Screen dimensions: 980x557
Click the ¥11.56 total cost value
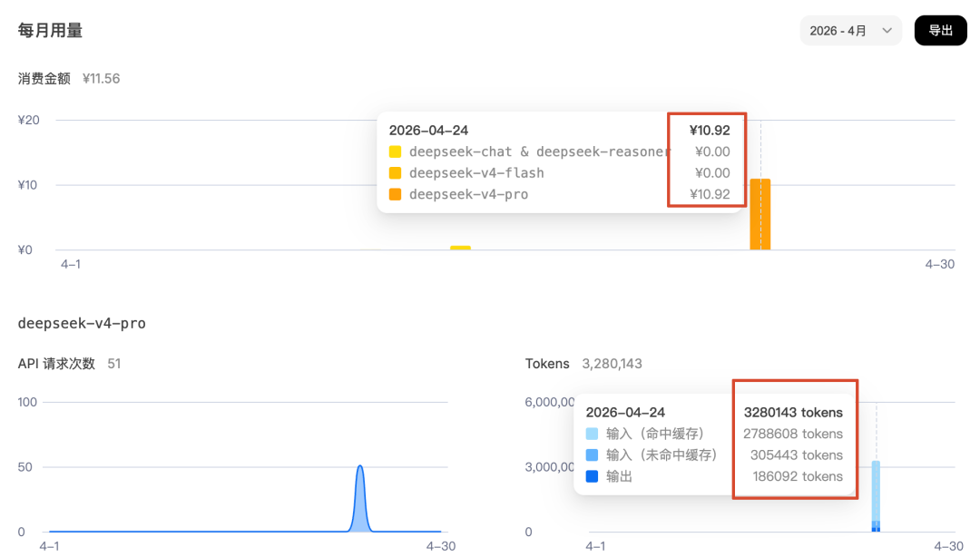(x=102, y=79)
